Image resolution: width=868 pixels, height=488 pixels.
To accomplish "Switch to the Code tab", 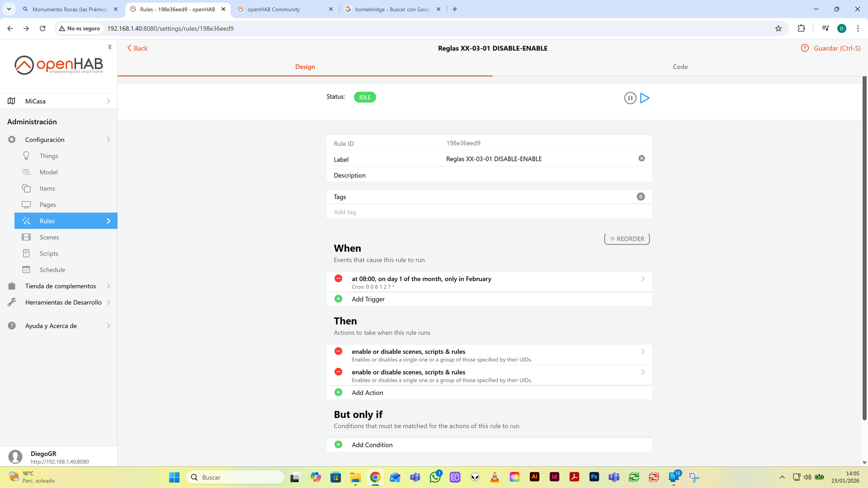I will [680, 66].
